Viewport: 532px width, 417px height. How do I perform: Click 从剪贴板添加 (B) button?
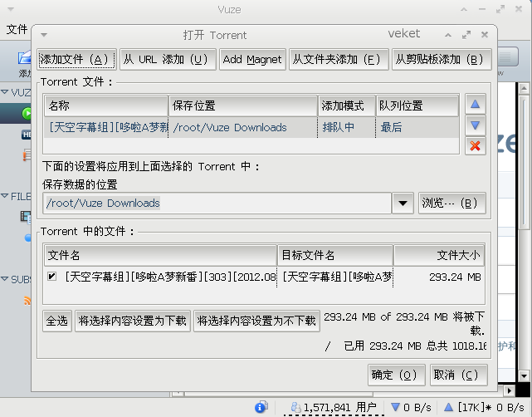click(442, 60)
